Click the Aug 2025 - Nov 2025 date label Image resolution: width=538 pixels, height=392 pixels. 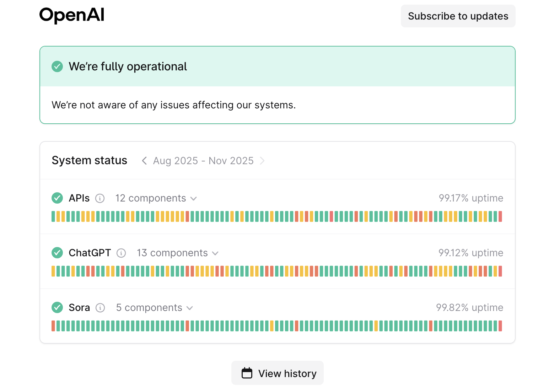(203, 161)
